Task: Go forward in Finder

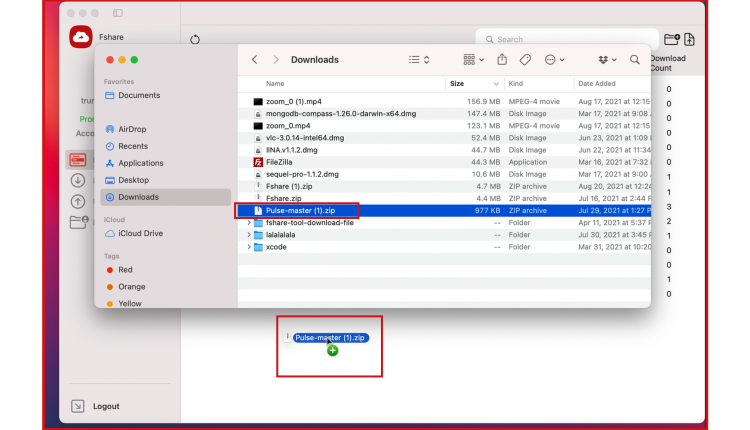Action: pos(276,59)
